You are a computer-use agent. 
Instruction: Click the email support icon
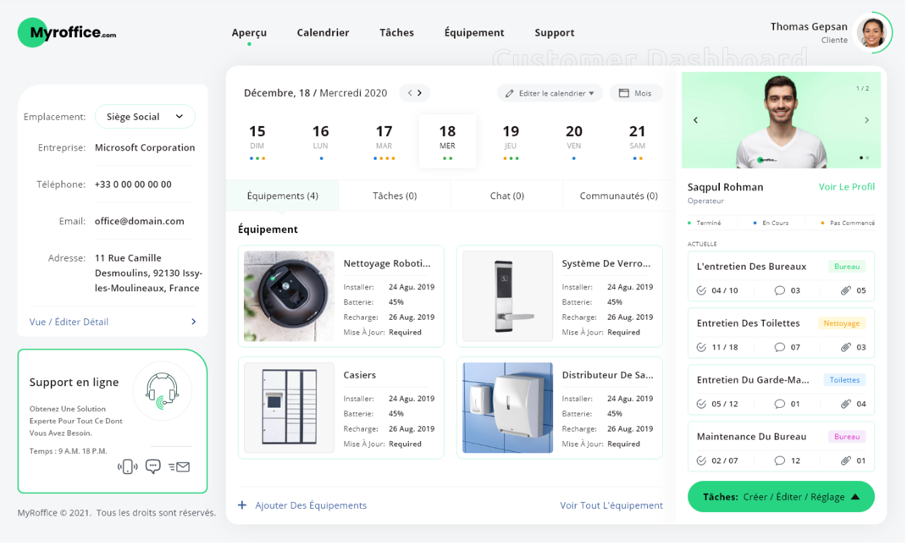[x=180, y=467]
